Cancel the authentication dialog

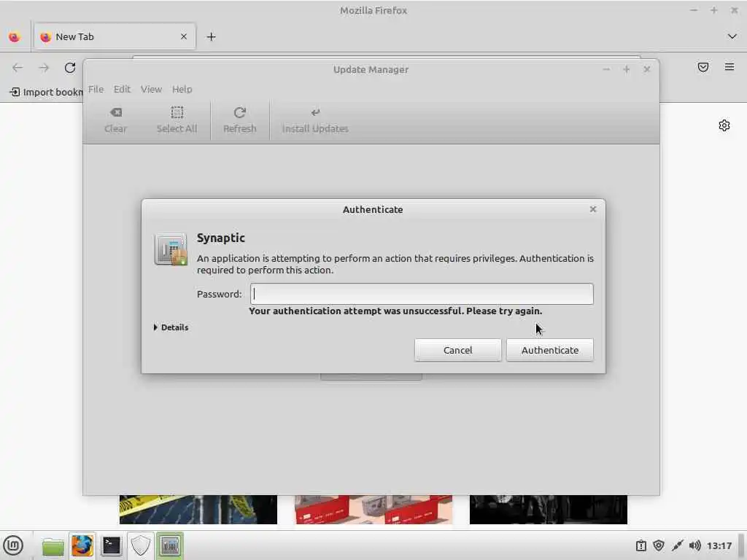point(457,350)
